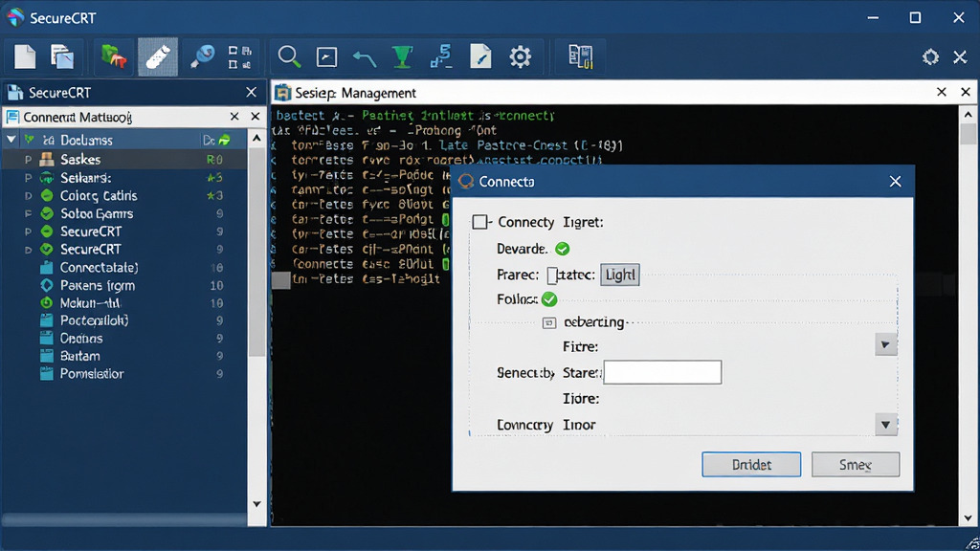This screenshot has height=551, width=980.
Task: Open the magnifier search toolbar icon
Action: 289,56
